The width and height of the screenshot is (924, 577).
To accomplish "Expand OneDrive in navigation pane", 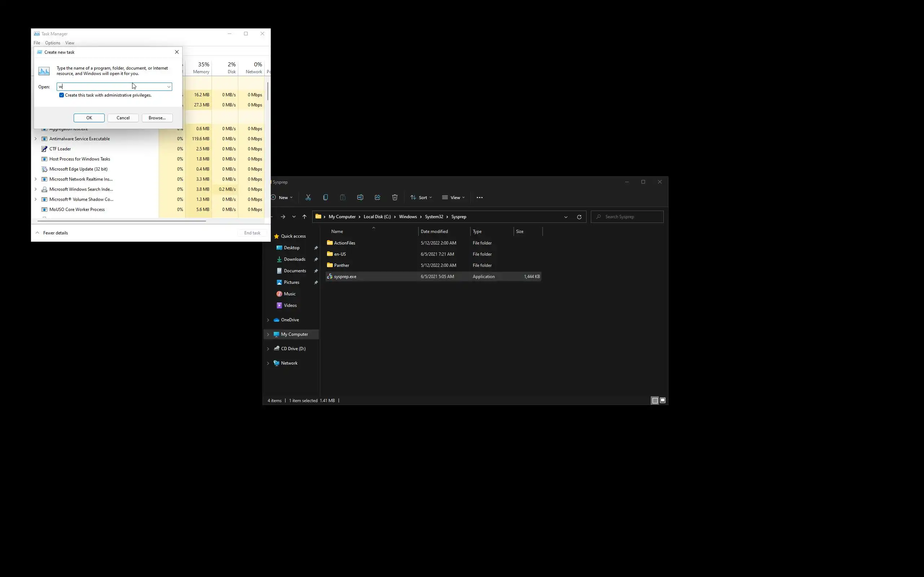I will [x=268, y=320].
